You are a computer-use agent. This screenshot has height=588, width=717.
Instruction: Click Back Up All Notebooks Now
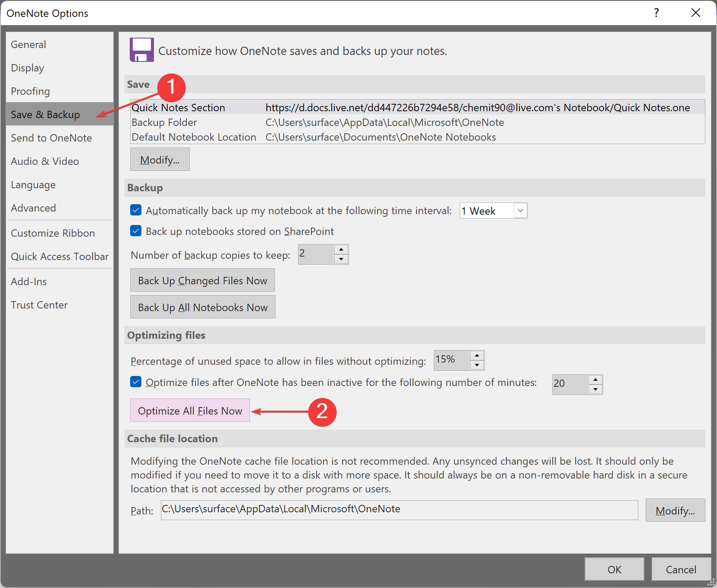(203, 307)
